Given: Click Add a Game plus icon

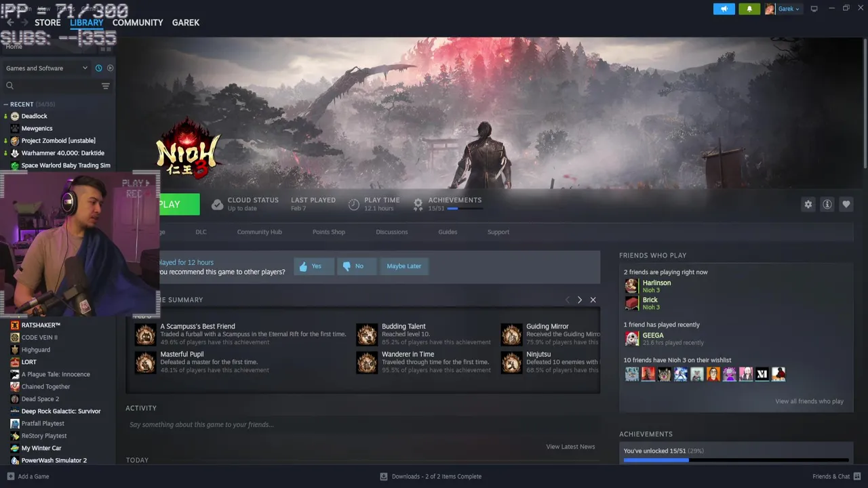Looking at the screenshot, I should (x=10, y=476).
